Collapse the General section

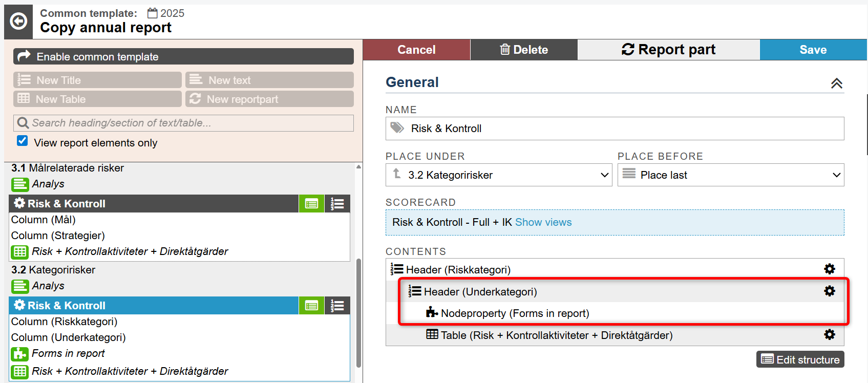(836, 83)
